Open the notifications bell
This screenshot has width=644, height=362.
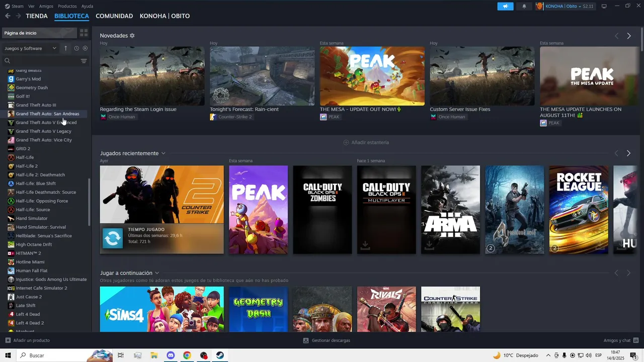point(524,6)
